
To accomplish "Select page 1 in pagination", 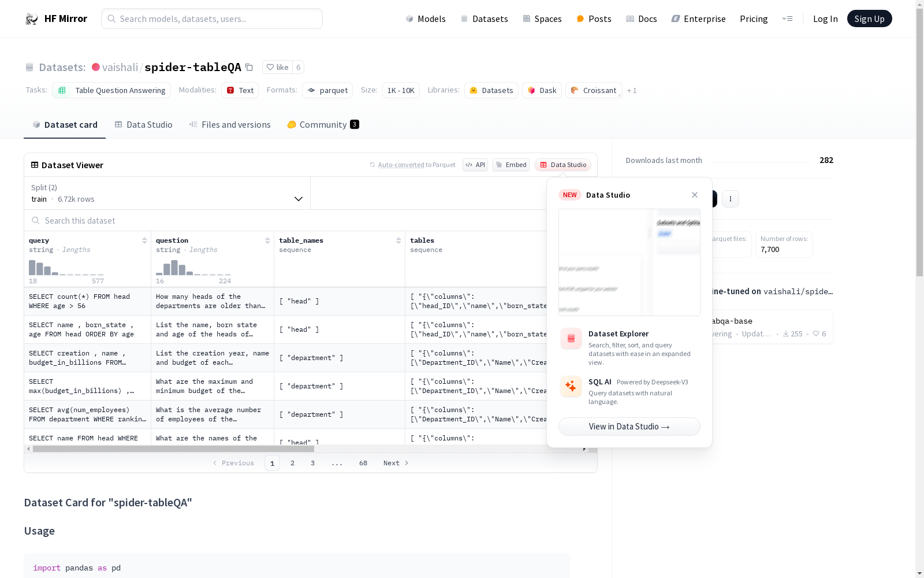I will (272, 463).
